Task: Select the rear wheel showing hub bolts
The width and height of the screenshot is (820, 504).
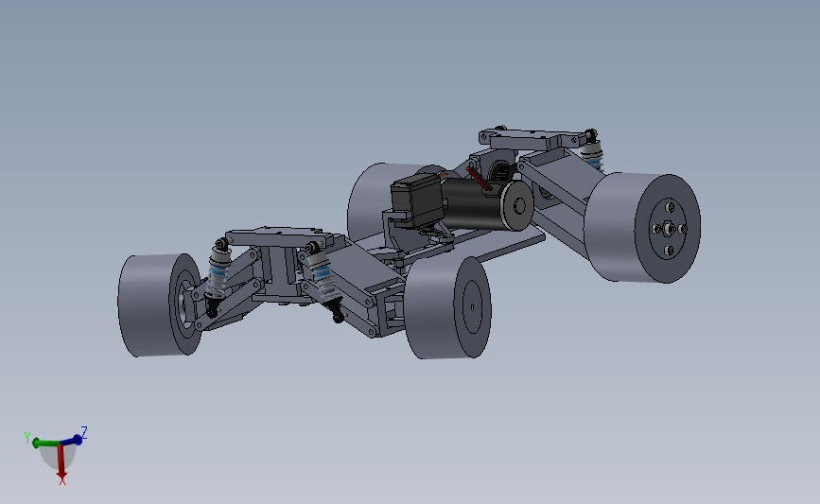Action: 643,228
